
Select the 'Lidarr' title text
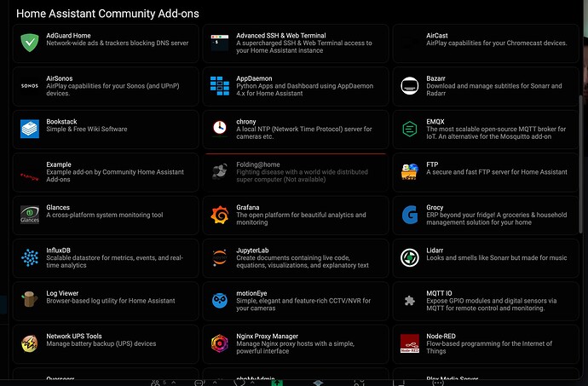(x=435, y=251)
